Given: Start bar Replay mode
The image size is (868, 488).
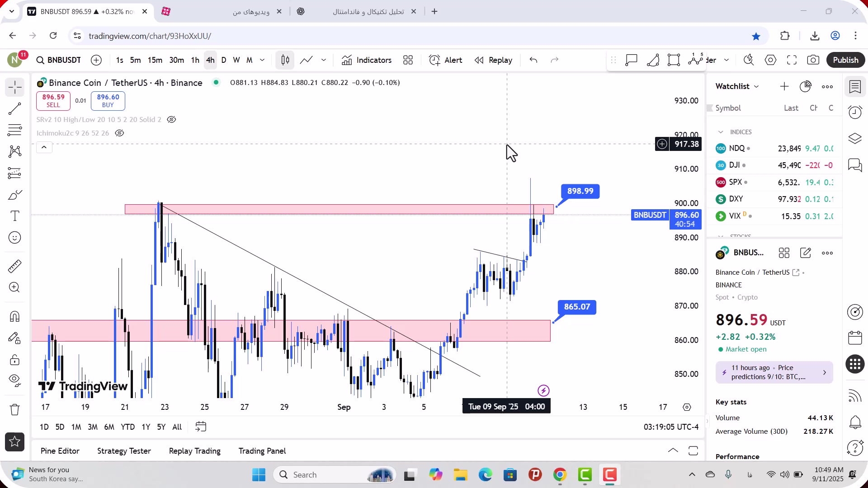Looking at the screenshot, I should pos(493,60).
